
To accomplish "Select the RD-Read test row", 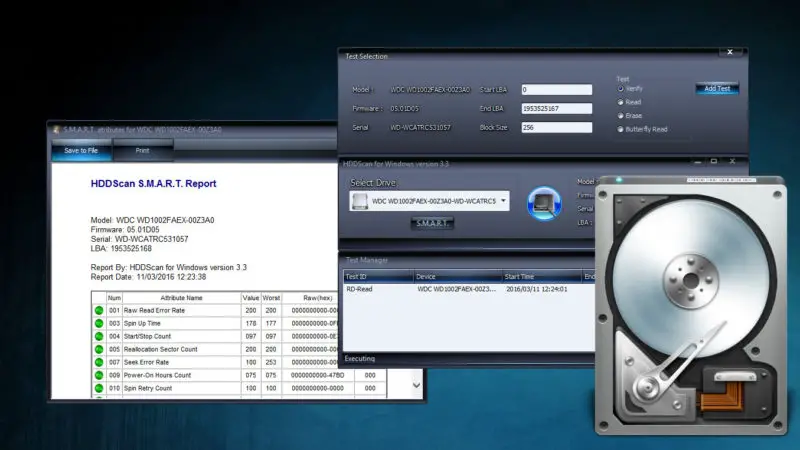I will (x=469, y=289).
